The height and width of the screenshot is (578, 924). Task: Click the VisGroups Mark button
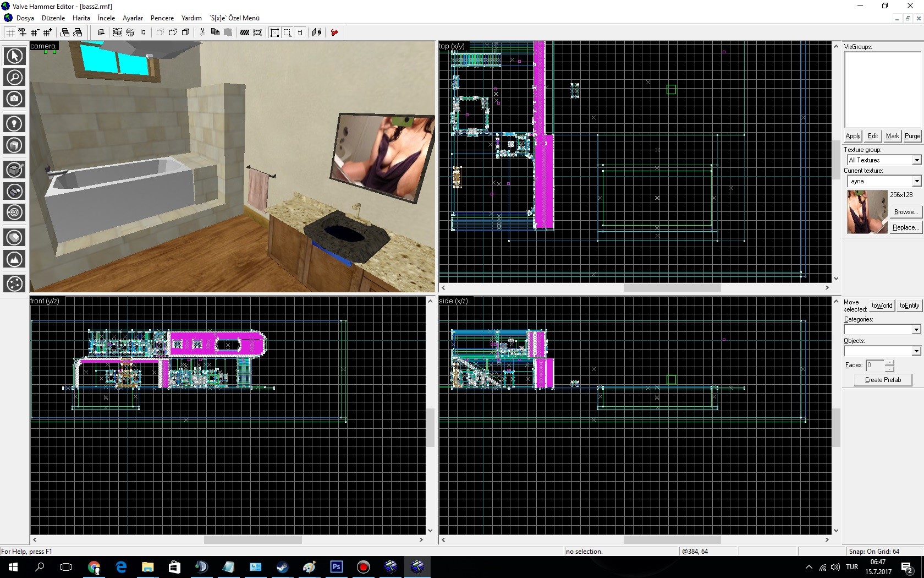[893, 136]
